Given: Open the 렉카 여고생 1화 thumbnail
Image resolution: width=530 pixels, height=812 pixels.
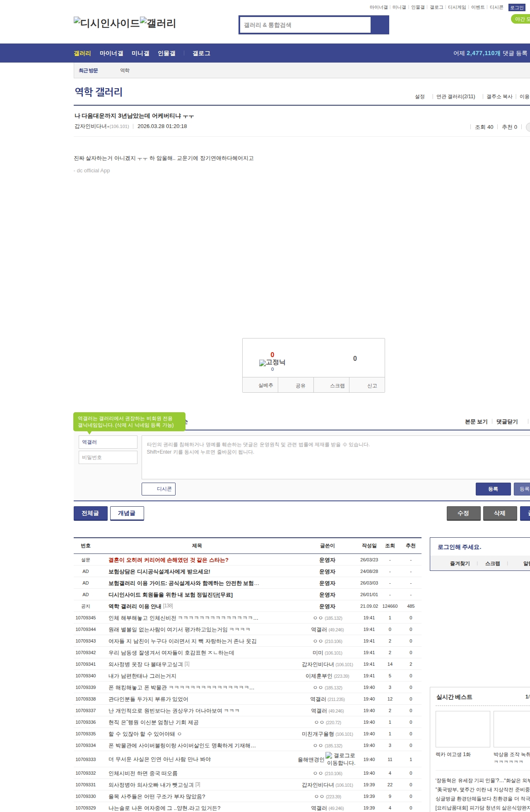Looking at the screenshot, I should pyautogui.click(x=463, y=729).
